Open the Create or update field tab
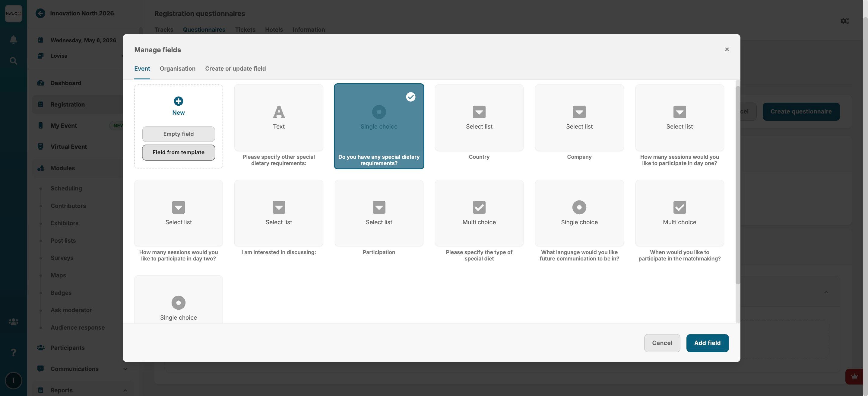 pos(235,69)
